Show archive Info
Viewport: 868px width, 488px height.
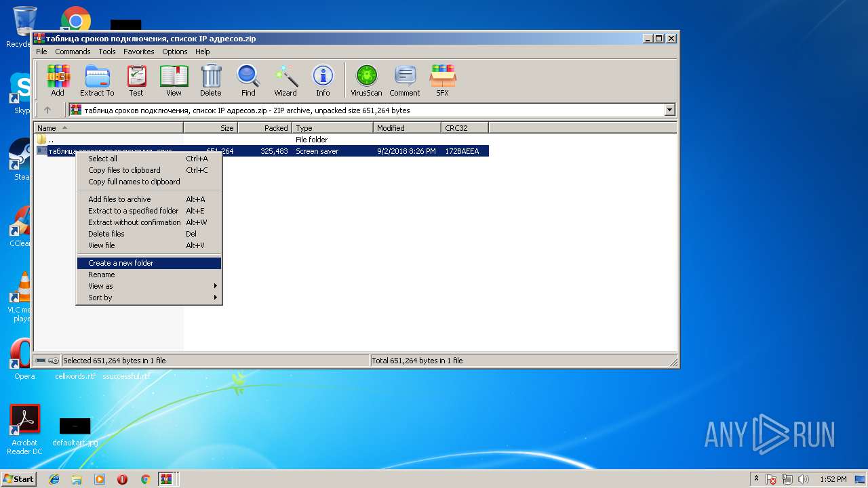pos(323,81)
